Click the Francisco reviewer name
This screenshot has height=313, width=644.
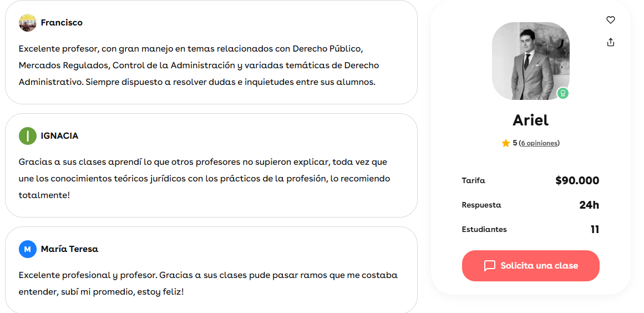[62, 23]
